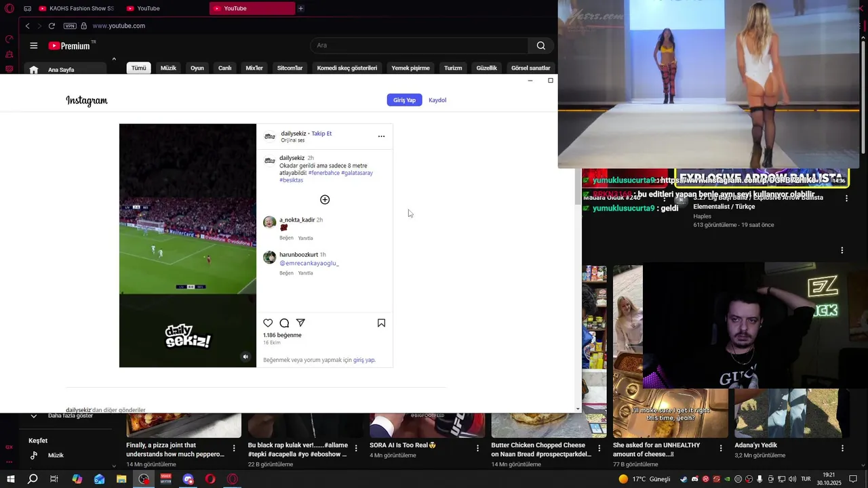Click Takip Et to follow dailysekiz
The width and height of the screenshot is (868, 488).
321,134
